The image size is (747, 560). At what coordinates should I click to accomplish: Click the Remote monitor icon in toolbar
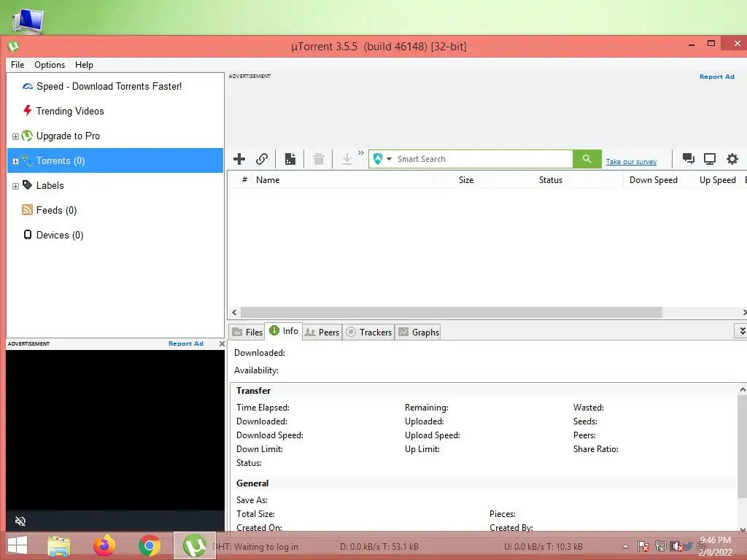coord(710,158)
